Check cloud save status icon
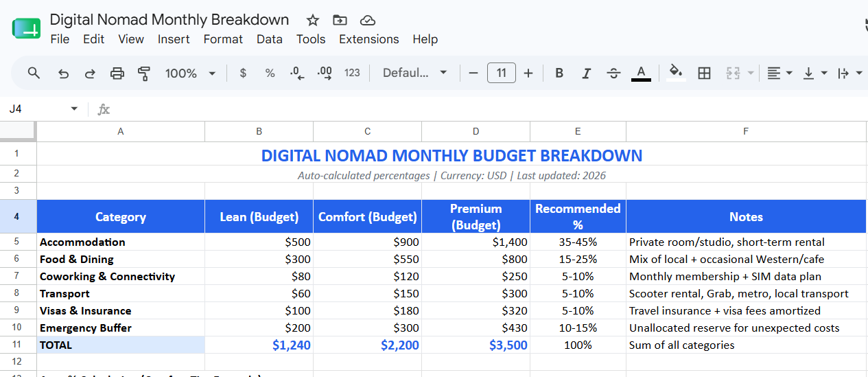The height and width of the screenshot is (377, 868). coord(368,20)
